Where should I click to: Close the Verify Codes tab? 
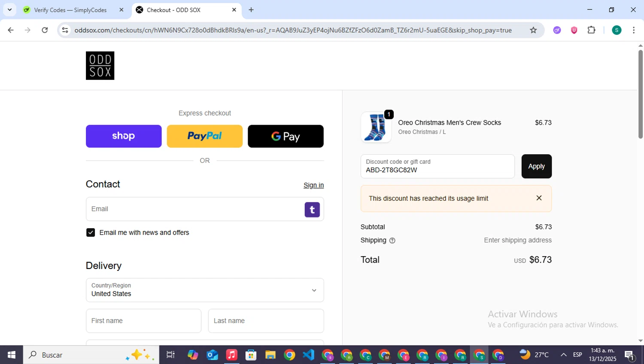pyautogui.click(x=122, y=10)
